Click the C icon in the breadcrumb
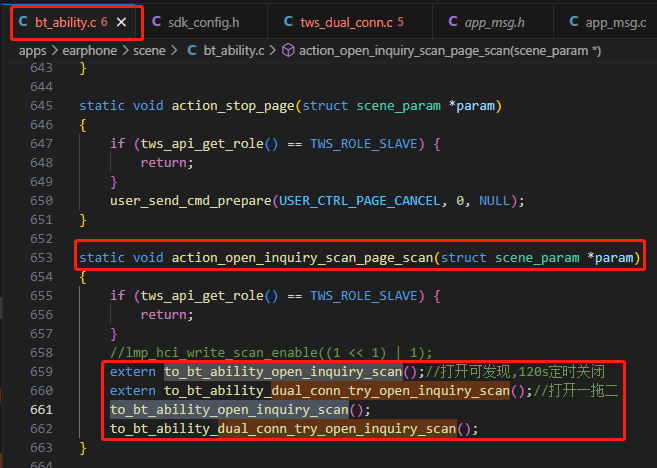Viewport: 657px width, 468px height. 192,51
